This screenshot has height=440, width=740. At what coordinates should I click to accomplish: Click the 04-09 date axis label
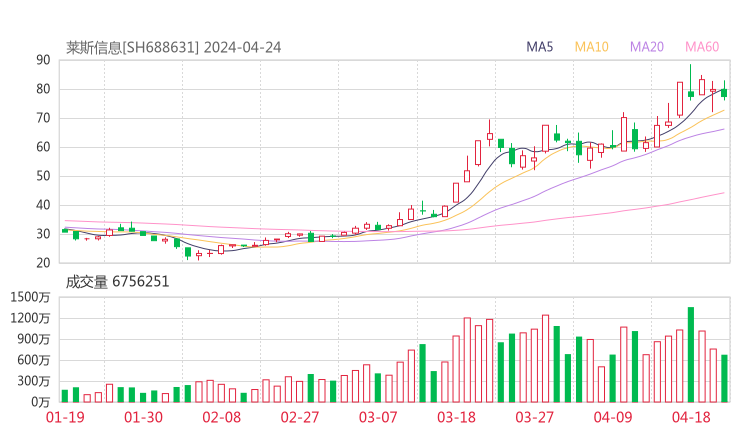point(613,417)
